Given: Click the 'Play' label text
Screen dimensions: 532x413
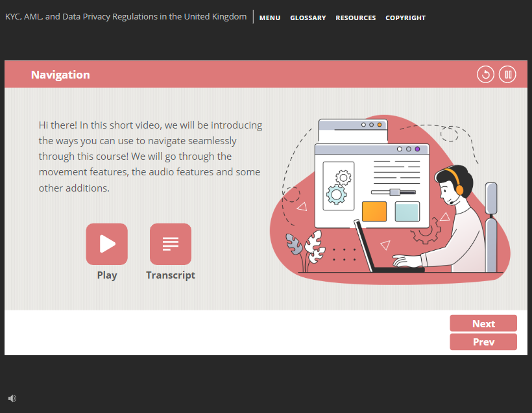Looking at the screenshot, I should tap(107, 275).
